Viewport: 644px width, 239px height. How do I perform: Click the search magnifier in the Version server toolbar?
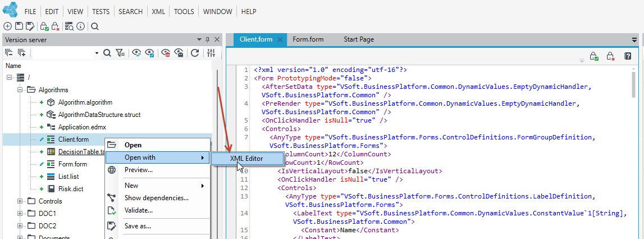pyautogui.click(x=107, y=53)
